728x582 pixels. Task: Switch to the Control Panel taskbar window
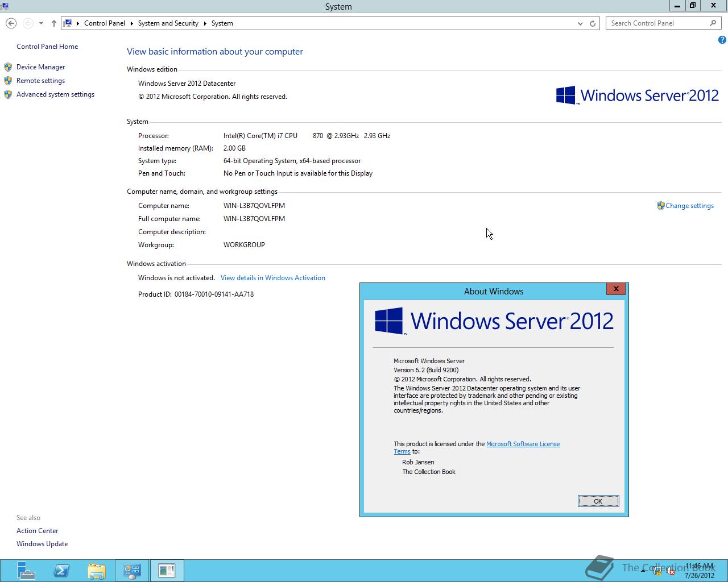pyautogui.click(x=132, y=570)
